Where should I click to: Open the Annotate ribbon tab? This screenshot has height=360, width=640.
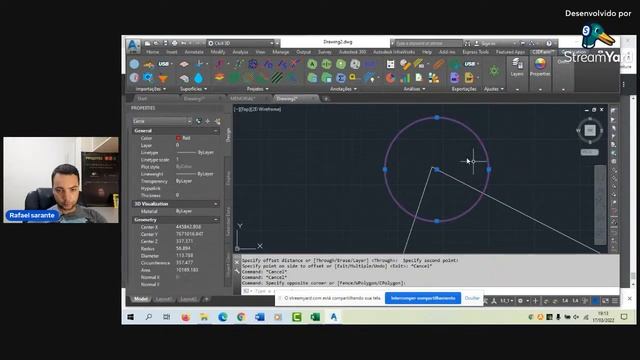(194, 52)
